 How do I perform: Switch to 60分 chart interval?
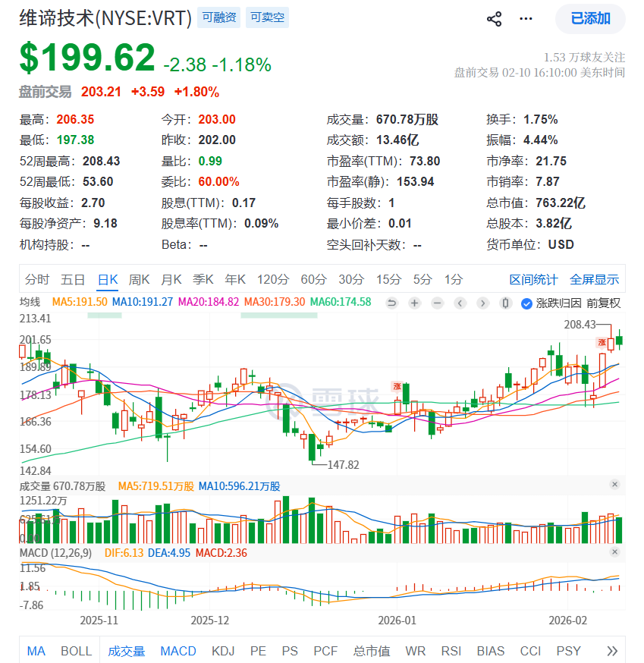[x=314, y=279]
